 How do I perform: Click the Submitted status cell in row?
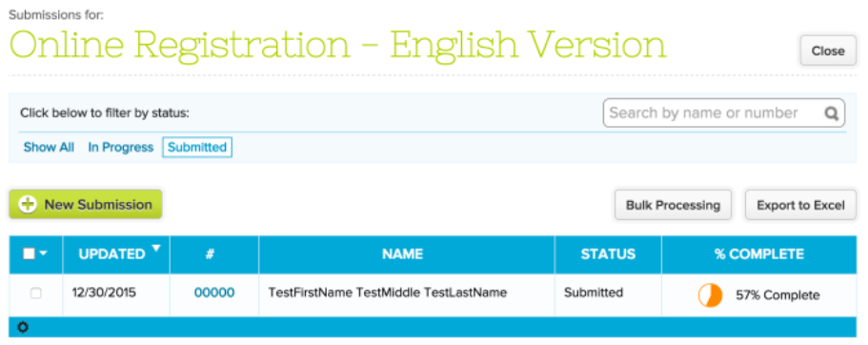594,293
